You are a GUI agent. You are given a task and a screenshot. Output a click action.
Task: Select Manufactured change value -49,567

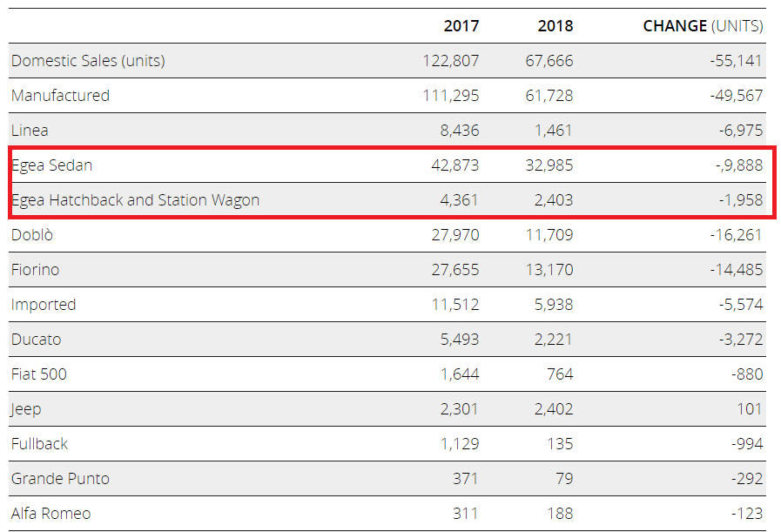click(x=737, y=96)
